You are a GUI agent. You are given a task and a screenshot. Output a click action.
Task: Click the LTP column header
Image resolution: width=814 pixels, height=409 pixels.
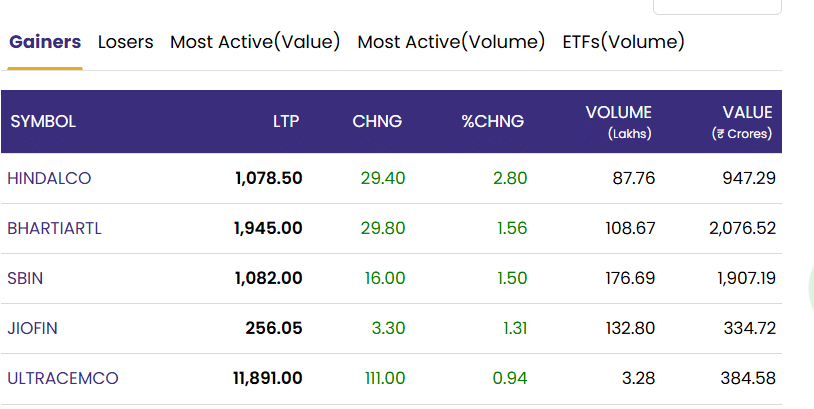[286, 121]
